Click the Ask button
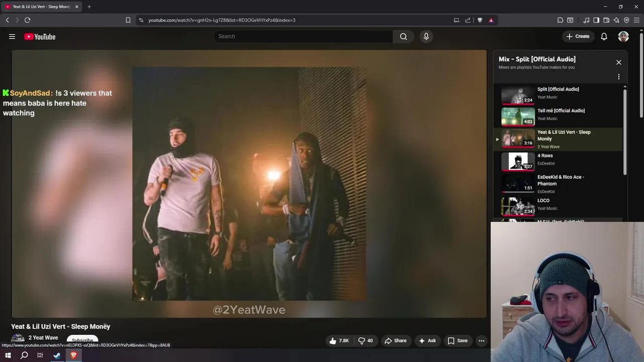644x362 pixels. pyautogui.click(x=427, y=341)
